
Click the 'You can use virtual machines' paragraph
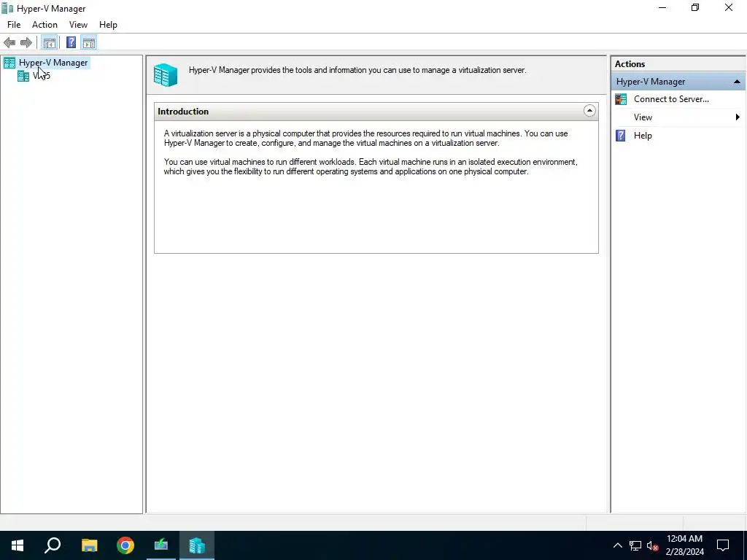(x=371, y=167)
